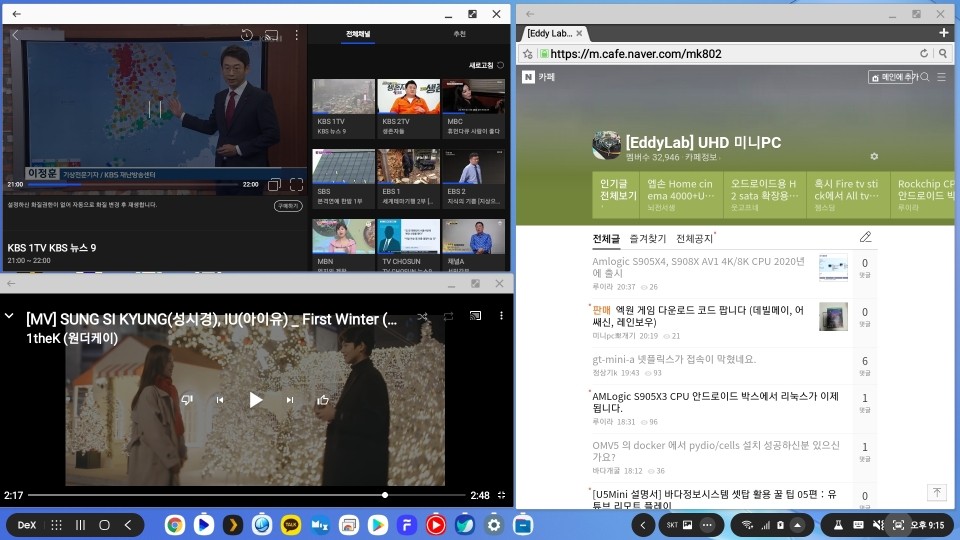Like the First Winter video

[x=323, y=400]
